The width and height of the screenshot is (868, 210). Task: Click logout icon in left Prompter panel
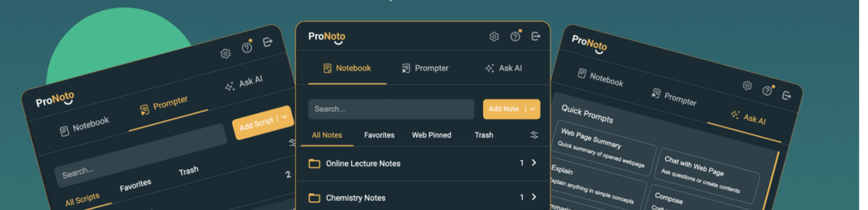[x=268, y=42]
